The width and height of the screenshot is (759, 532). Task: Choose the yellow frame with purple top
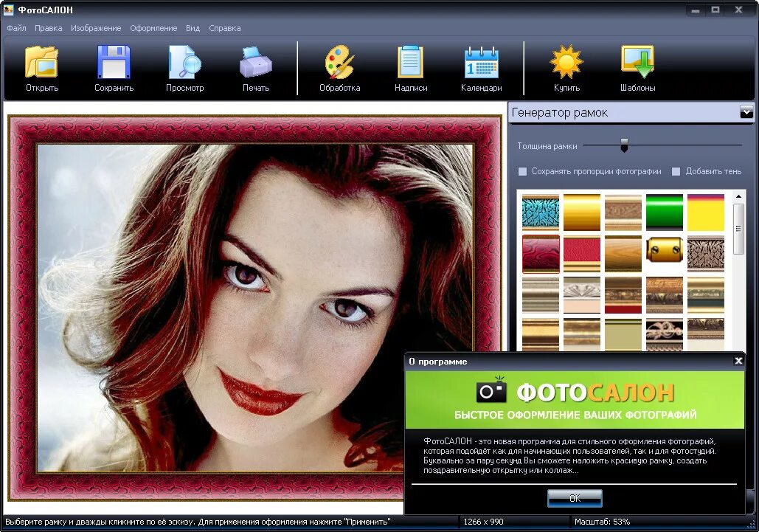[706, 212]
